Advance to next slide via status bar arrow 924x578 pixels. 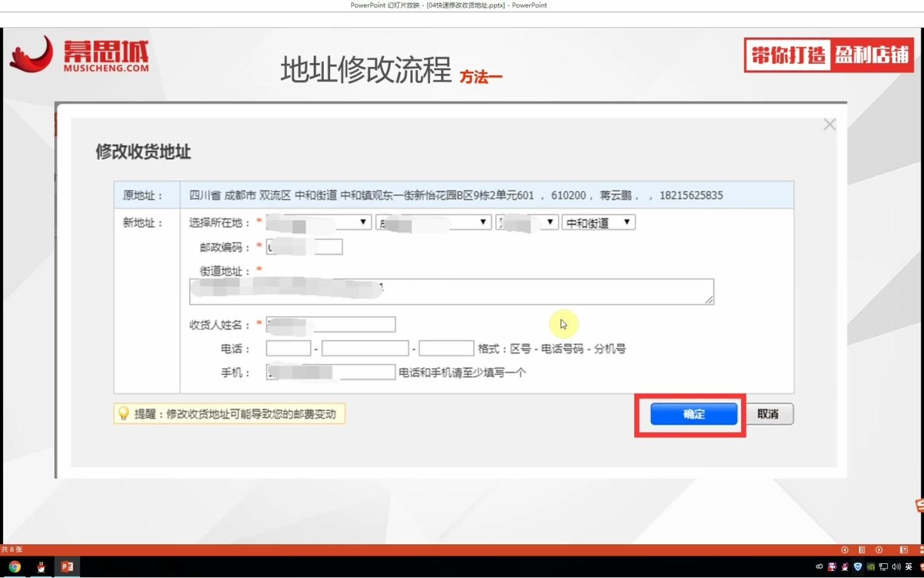coord(879,550)
